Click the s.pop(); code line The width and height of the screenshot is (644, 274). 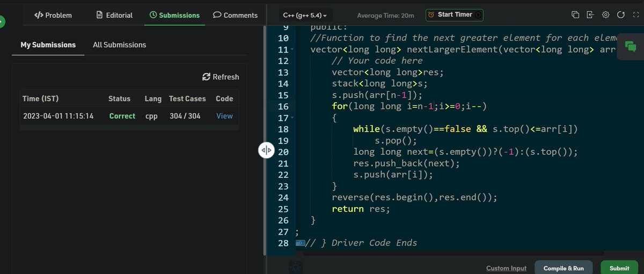coord(396,141)
